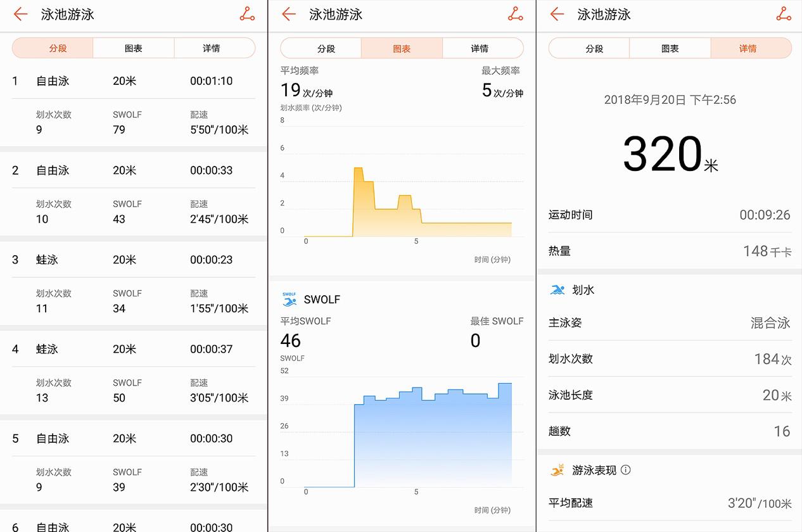Tap the share icon on the SWOLF chart screen

(516, 14)
